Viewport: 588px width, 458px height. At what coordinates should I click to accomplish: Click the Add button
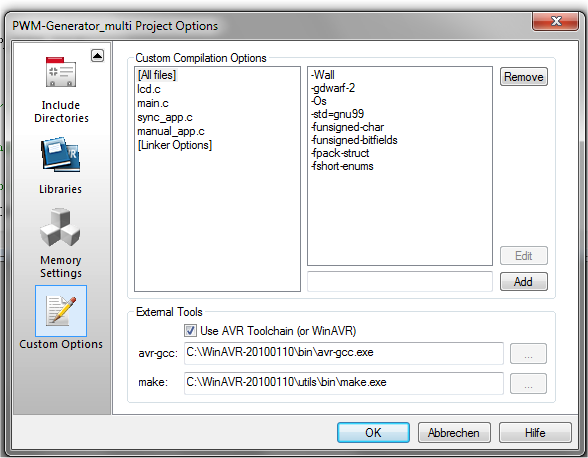coord(524,281)
